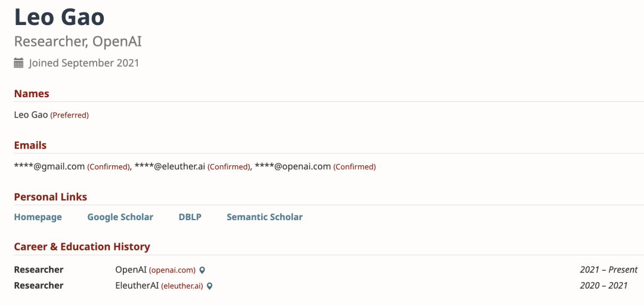Open the Google Scholar profile link

[120, 217]
